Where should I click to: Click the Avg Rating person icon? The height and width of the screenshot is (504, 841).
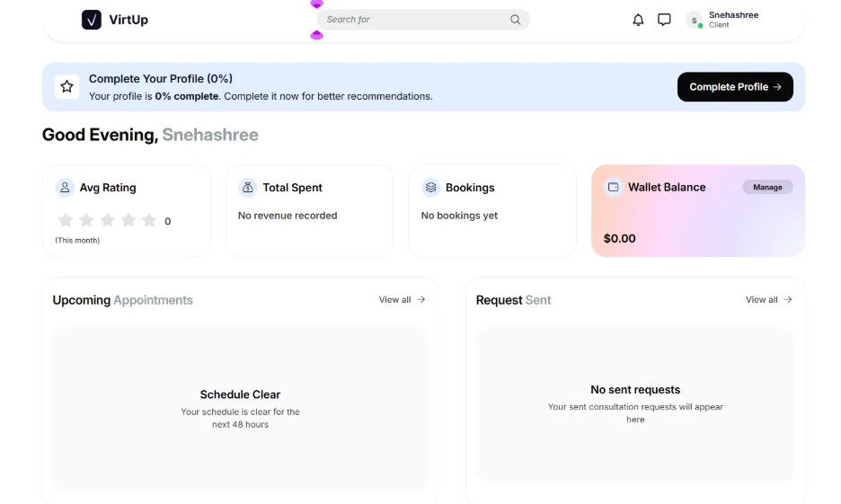point(65,188)
